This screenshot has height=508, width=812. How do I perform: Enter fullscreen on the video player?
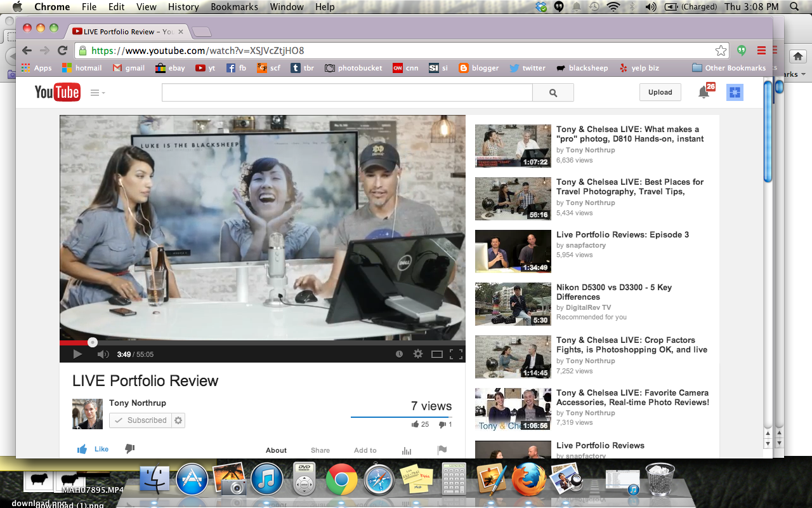pos(455,354)
